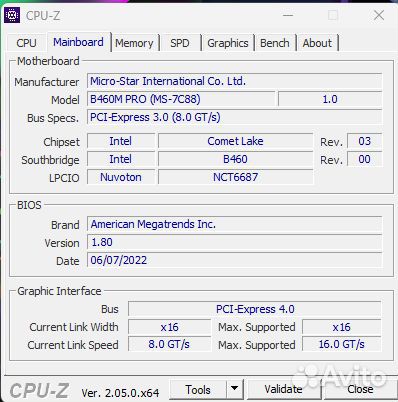Click the graphic bus value PCI-Express 4.0
Screen dimensions: 398x402
(x=255, y=309)
